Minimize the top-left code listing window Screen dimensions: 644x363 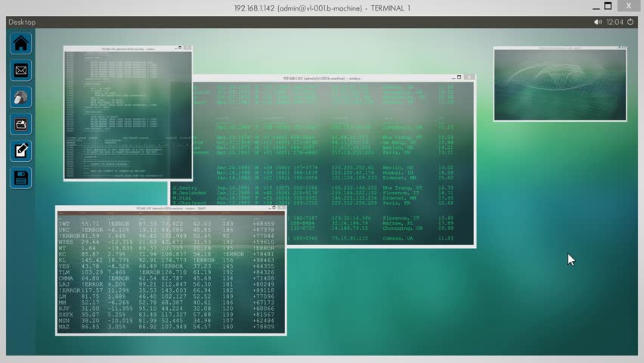[175, 48]
